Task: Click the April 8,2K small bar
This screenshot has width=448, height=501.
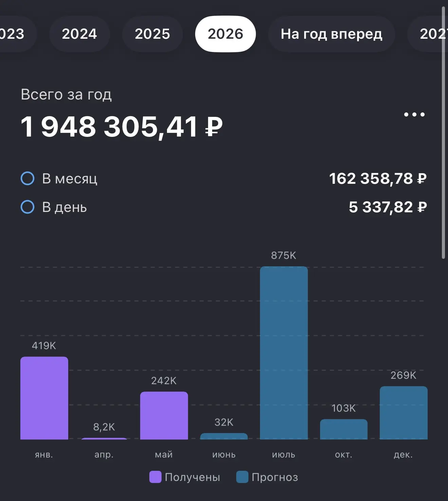Action: pos(104,439)
